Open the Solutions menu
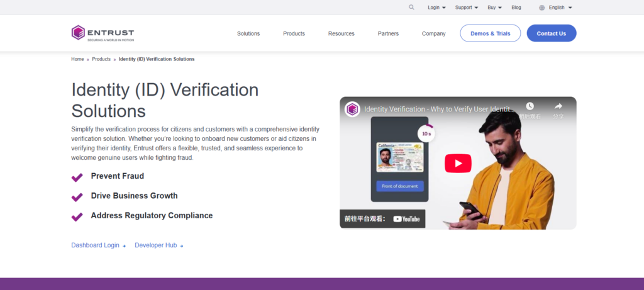This screenshot has height=290, width=644. tap(248, 33)
